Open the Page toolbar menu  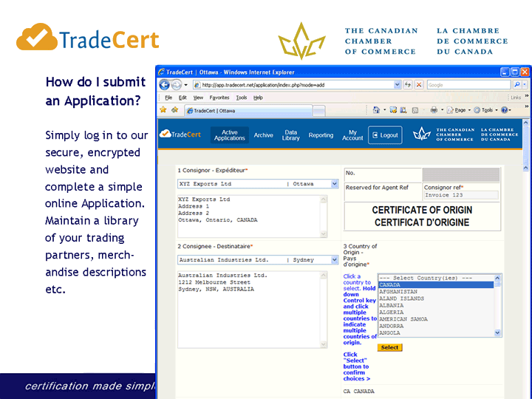point(458,110)
